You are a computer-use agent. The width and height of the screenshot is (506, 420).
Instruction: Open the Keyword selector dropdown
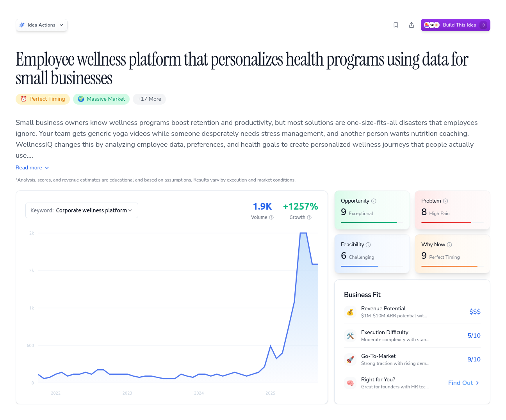[82, 210]
